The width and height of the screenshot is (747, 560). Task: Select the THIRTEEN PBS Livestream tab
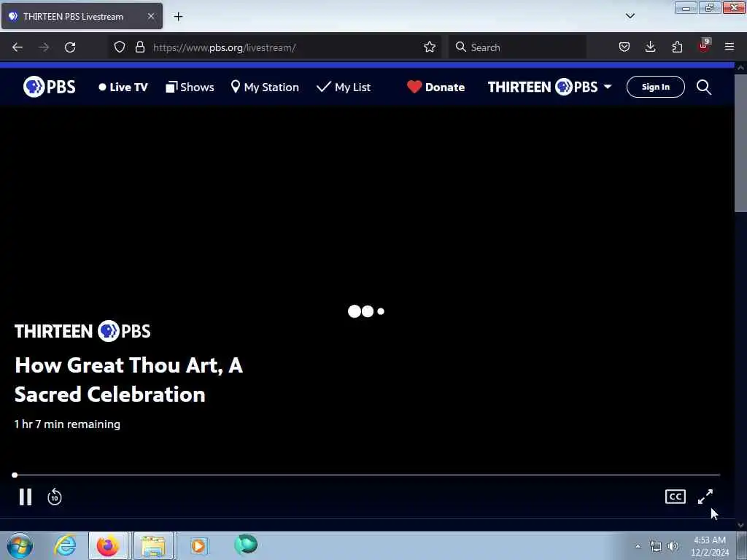tap(82, 16)
